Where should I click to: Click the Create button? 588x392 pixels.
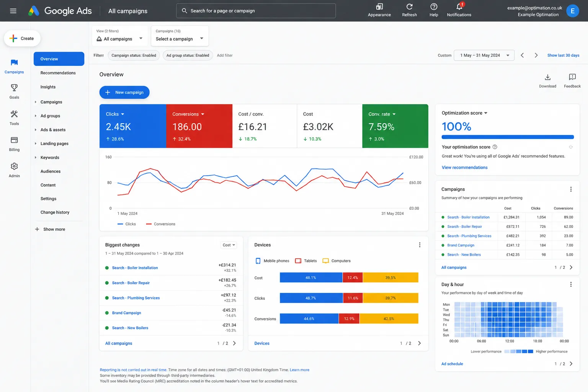point(22,38)
